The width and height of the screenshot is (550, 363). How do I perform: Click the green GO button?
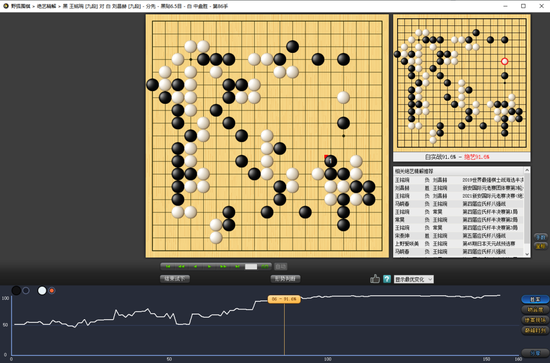[x=264, y=267]
